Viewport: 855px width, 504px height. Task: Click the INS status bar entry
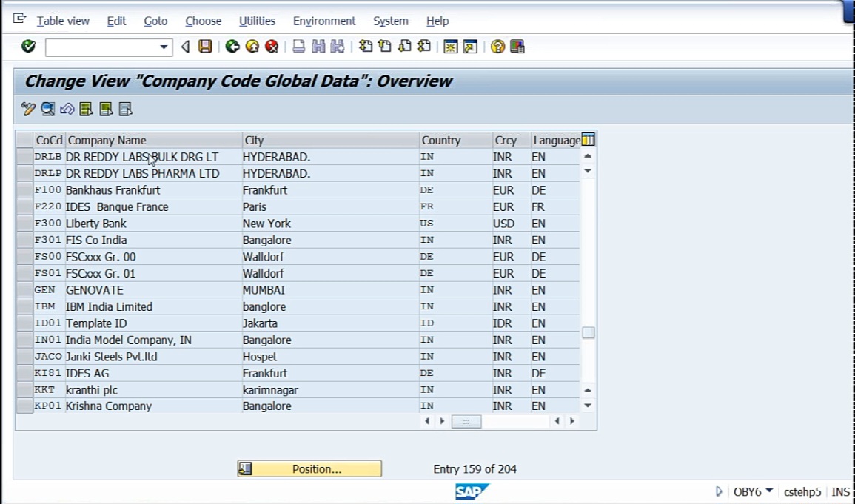(x=840, y=492)
